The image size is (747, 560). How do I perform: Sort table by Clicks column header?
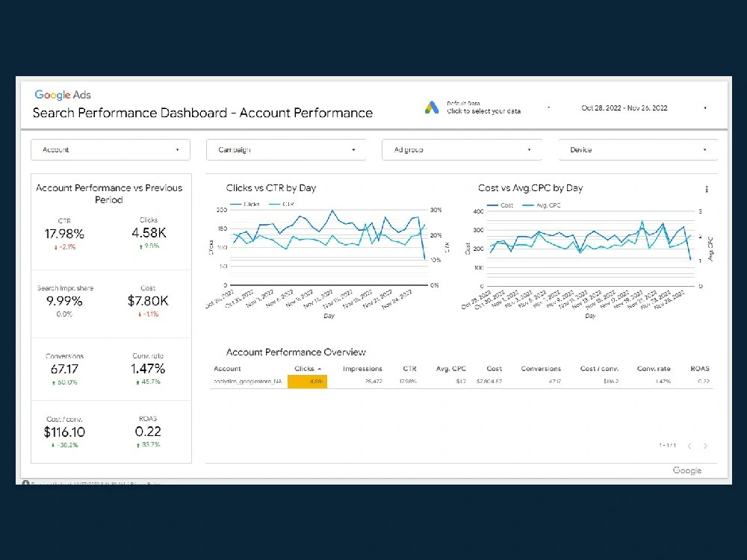(x=307, y=369)
